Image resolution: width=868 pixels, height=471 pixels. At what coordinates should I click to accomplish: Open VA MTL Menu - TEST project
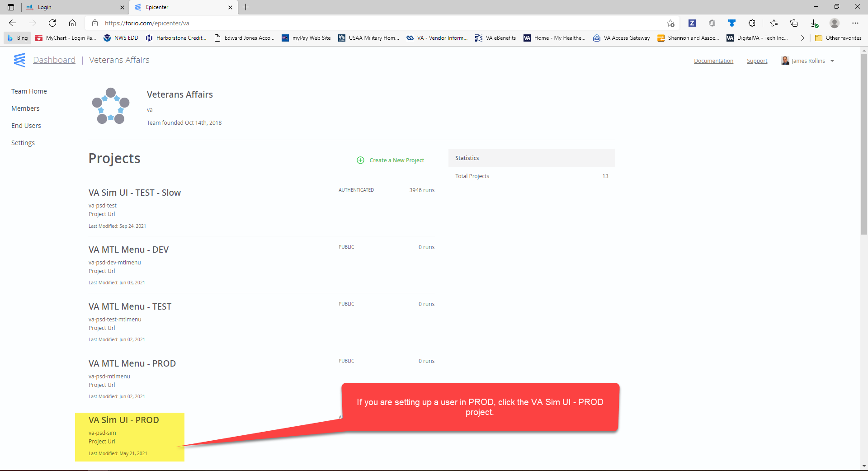[x=130, y=306]
